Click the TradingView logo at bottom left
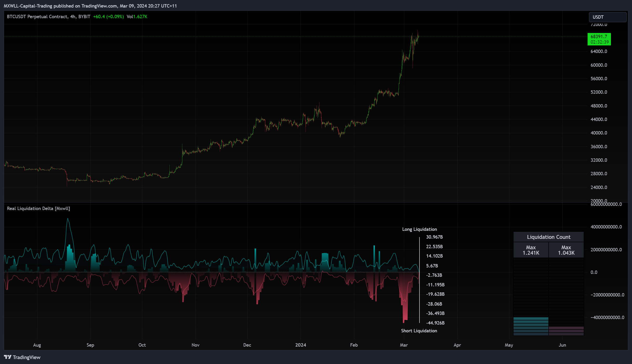The image size is (632, 364). tap(22, 357)
